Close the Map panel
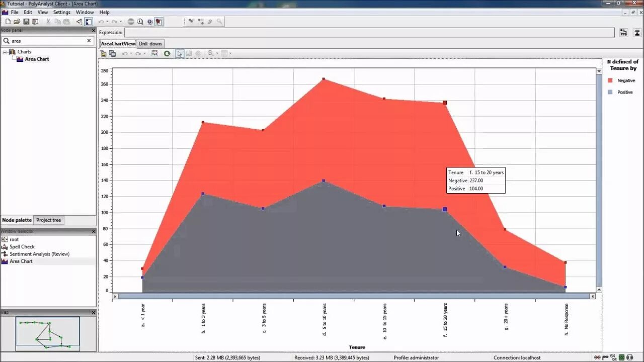644x362 pixels. tap(93, 312)
